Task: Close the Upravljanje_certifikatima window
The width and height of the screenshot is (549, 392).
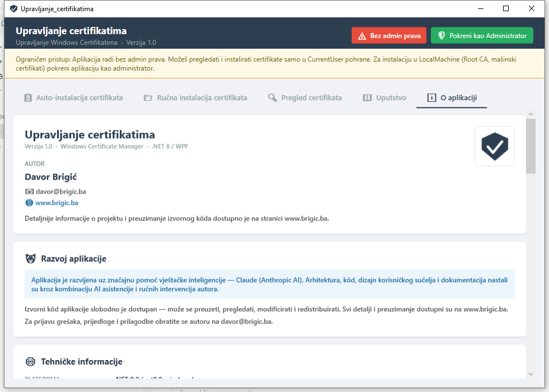Action: [x=532, y=9]
